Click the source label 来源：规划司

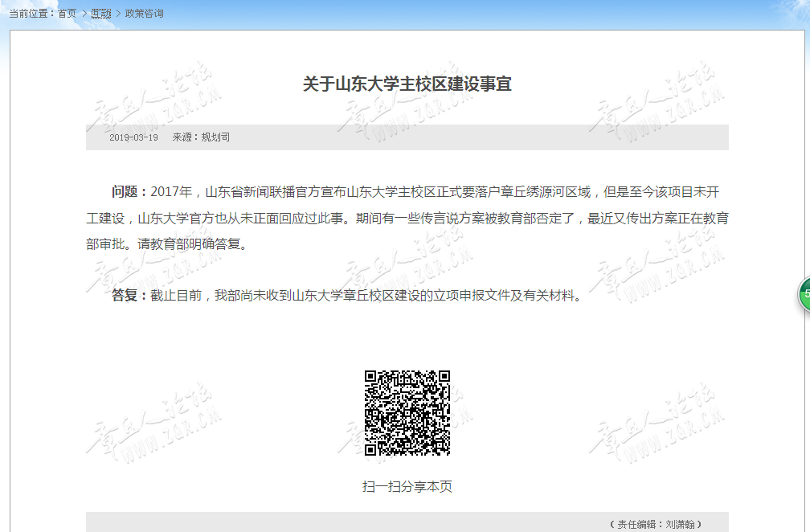tap(201, 137)
